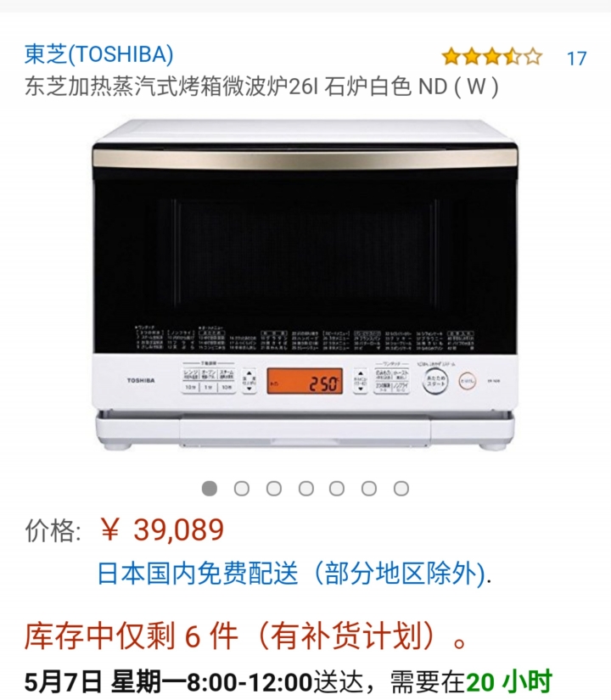Select the seventh image carousel dot

point(401,489)
